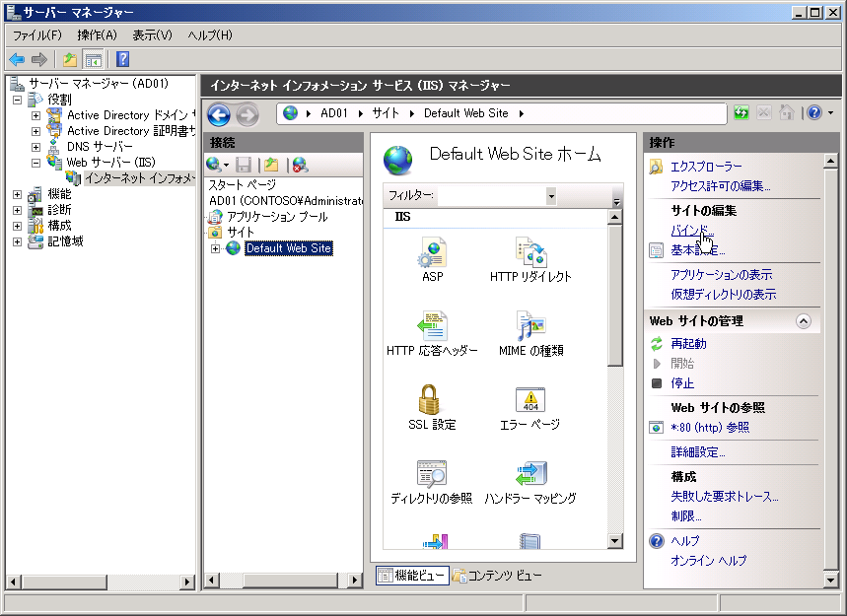Click the Server Manager forward arrow toolbar icon
The width and height of the screenshot is (847, 616).
click(x=38, y=59)
